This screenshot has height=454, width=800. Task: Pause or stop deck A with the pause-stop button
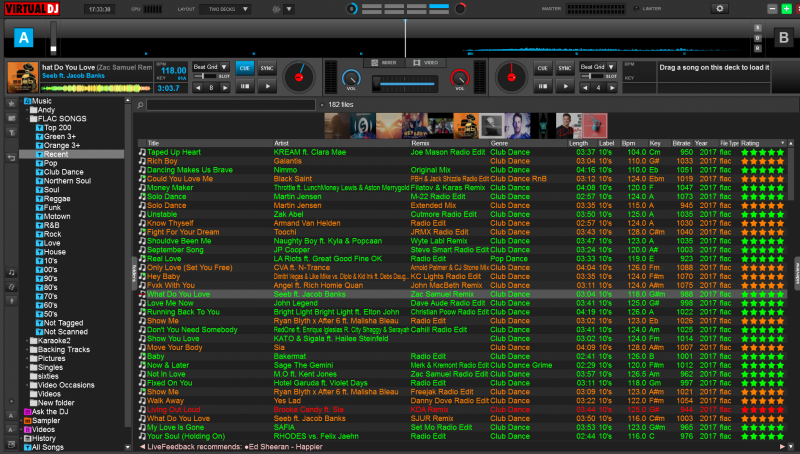[x=245, y=87]
